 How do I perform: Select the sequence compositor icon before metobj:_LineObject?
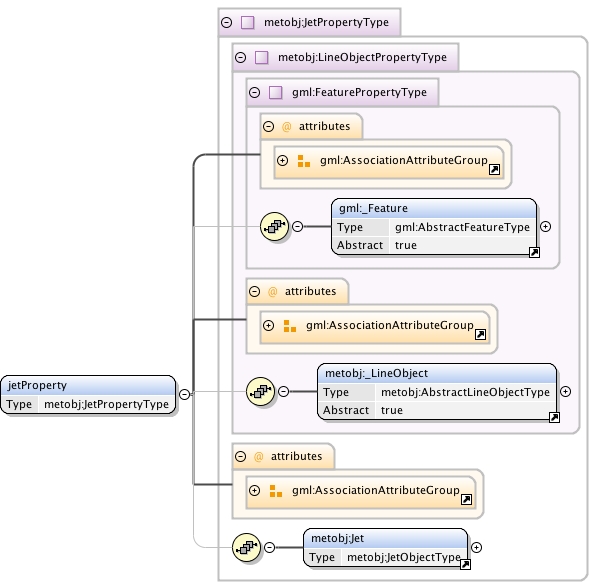coord(260,392)
